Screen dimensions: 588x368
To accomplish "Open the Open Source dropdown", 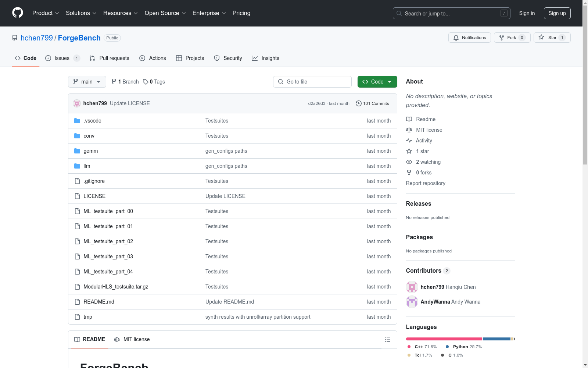I will tap(165, 13).
